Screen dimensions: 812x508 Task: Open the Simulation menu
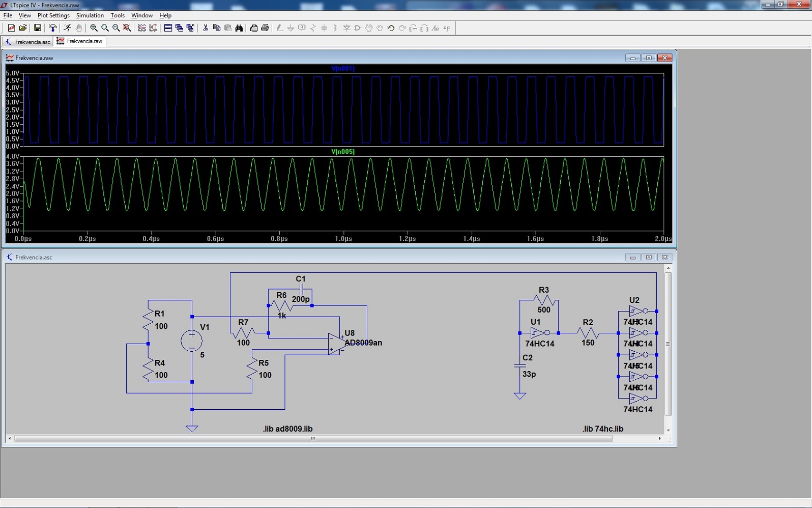click(x=90, y=15)
